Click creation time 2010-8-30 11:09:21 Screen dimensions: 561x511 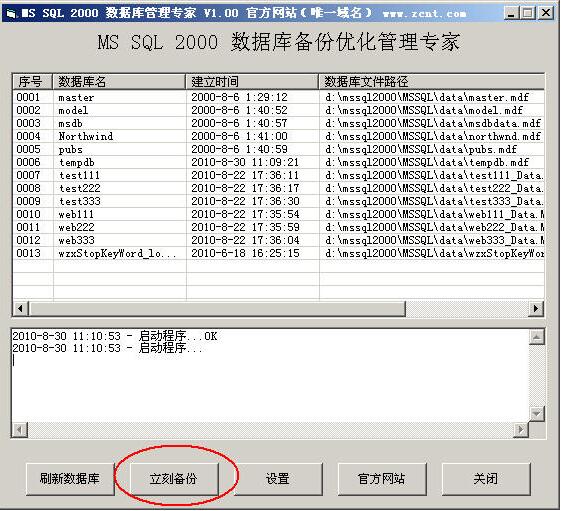click(245, 162)
